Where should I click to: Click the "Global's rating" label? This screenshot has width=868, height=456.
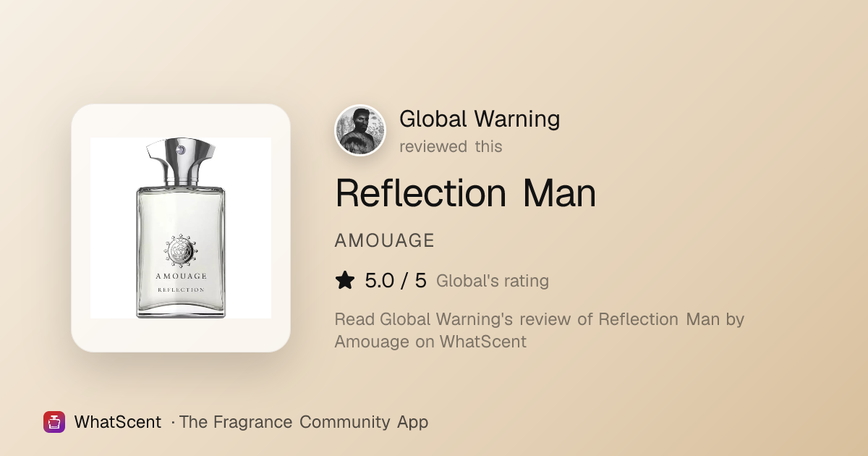click(493, 281)
